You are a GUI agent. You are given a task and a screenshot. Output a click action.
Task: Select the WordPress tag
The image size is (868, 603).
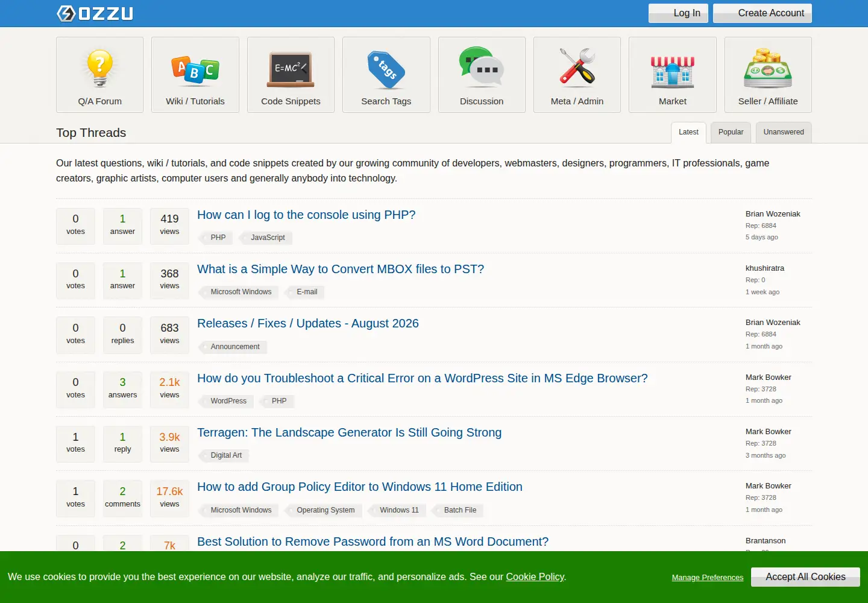pyautogui.click(x=227, y=401)
